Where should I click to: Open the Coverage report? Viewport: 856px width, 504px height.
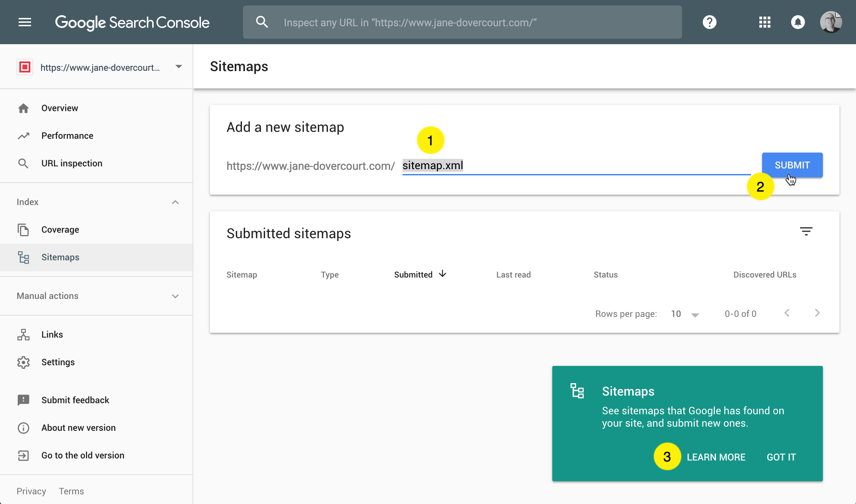(x=60, y=230)
